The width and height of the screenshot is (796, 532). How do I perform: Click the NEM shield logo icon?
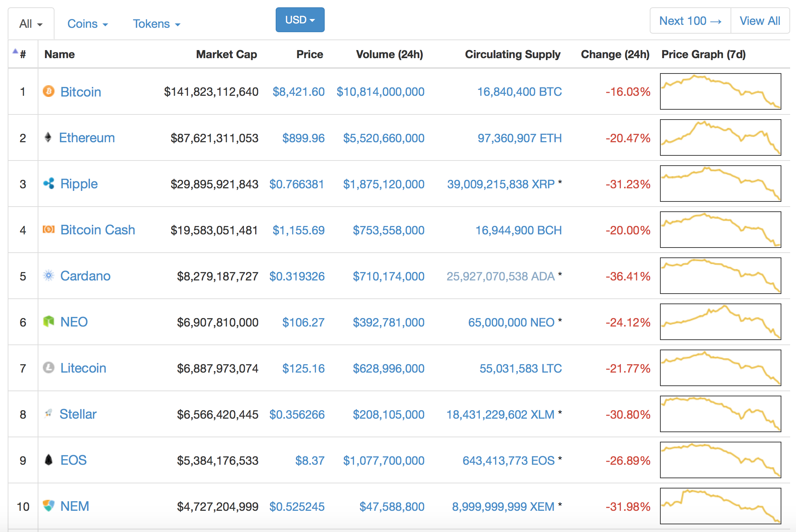click(x=49, y=506)
